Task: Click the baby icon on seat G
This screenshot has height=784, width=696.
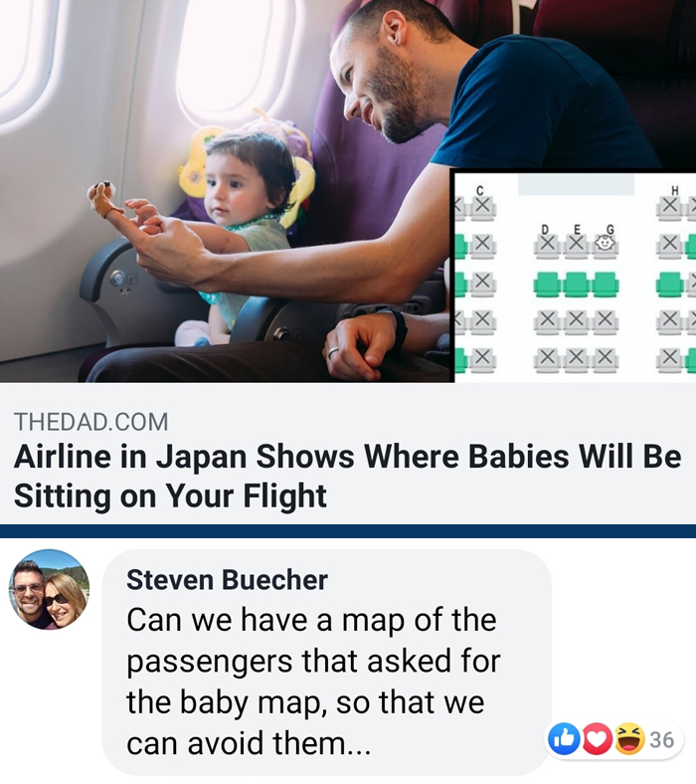Action: (x=606, y=245)
